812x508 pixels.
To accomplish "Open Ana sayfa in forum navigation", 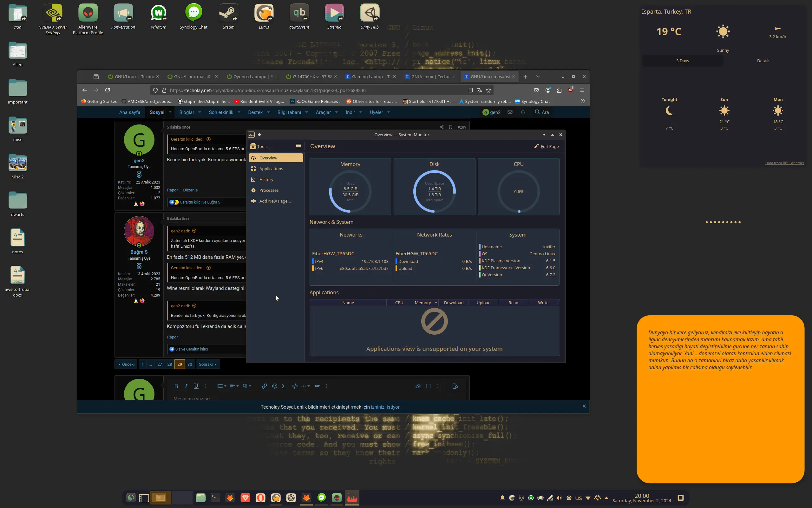I will pyautogui.click(x=129, y=112).
